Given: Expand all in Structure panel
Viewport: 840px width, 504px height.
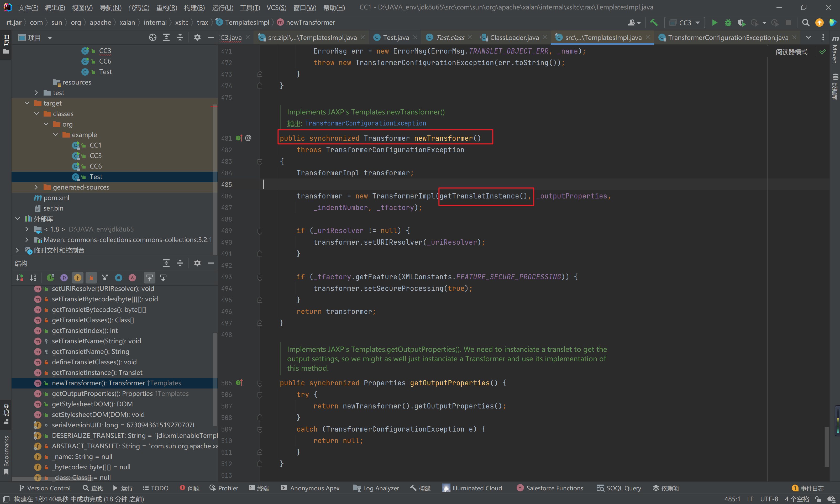Looking at the screenshot, I should click(166, 263).
